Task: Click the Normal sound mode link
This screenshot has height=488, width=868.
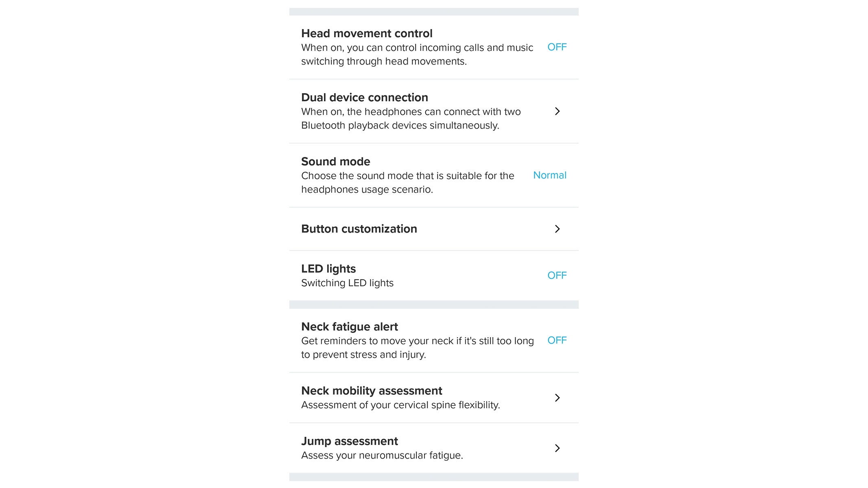Action: [549, 175]
